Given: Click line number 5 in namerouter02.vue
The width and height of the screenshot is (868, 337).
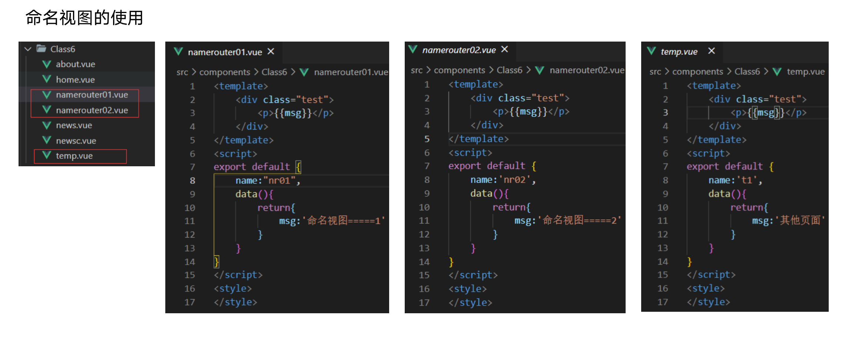Looking at the screenshot, I should (427, 139).
